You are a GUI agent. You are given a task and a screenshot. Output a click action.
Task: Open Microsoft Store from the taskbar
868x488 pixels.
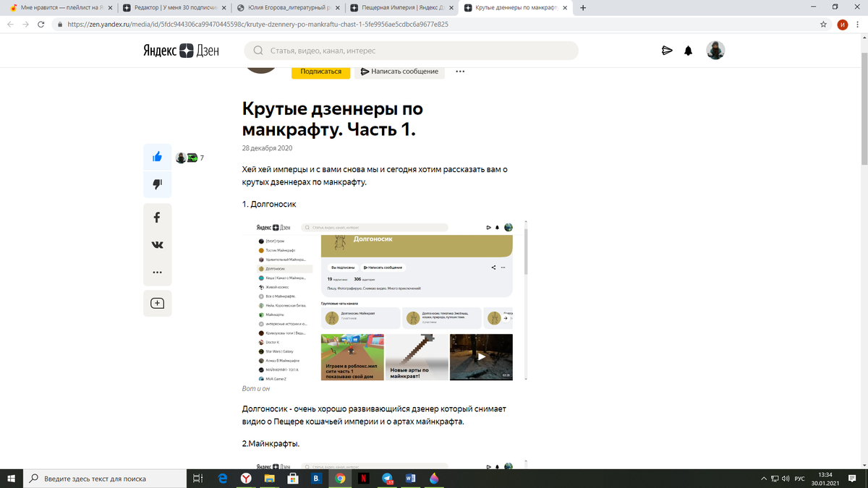[293, 478]
